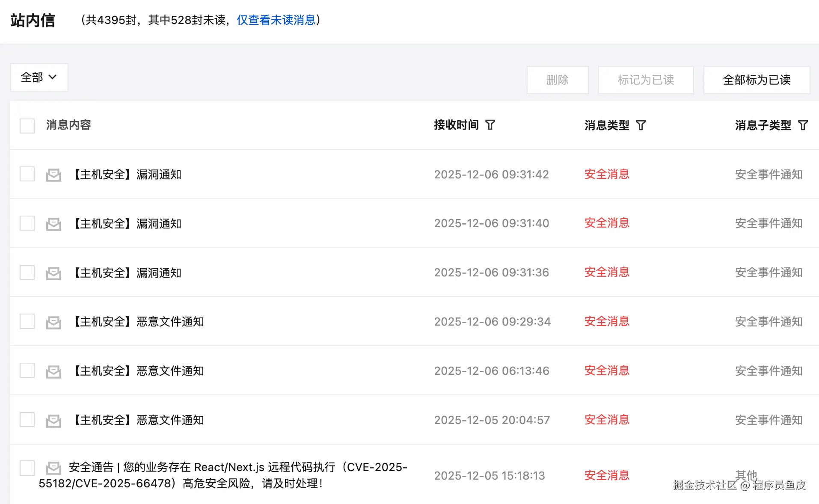Click the 全部标为已读 button

pyautogui.click(x=756, y=80)
